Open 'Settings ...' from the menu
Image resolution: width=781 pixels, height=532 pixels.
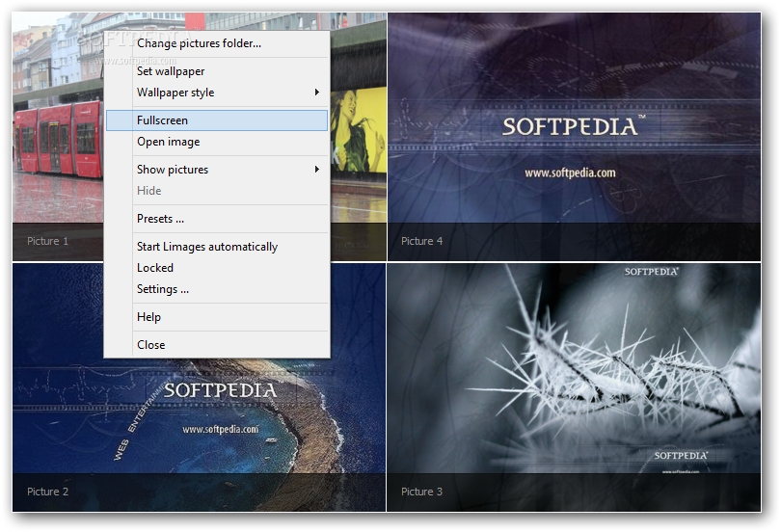point(217,289)
